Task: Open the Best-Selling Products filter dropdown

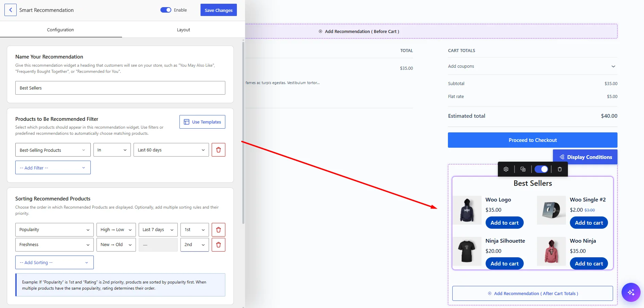Action: pos(53,150)
